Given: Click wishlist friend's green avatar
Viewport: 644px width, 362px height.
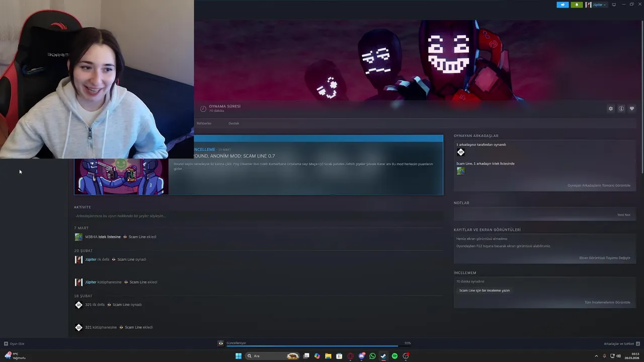Looking at the screenshot, I should 460,171.
